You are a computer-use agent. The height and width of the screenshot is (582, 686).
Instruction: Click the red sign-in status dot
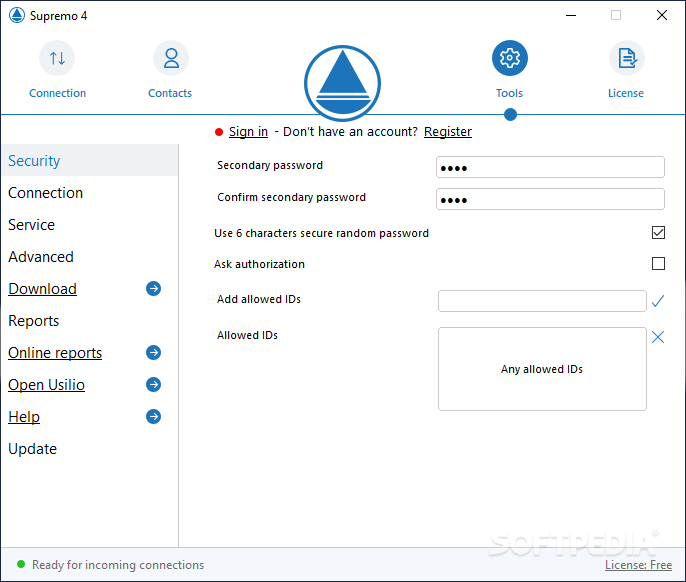point(219,132)
